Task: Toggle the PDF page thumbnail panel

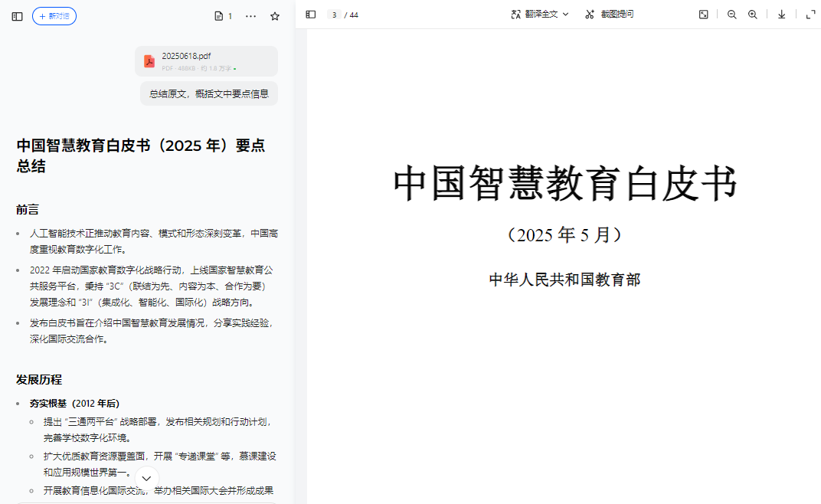Action: tap(310, 14)
